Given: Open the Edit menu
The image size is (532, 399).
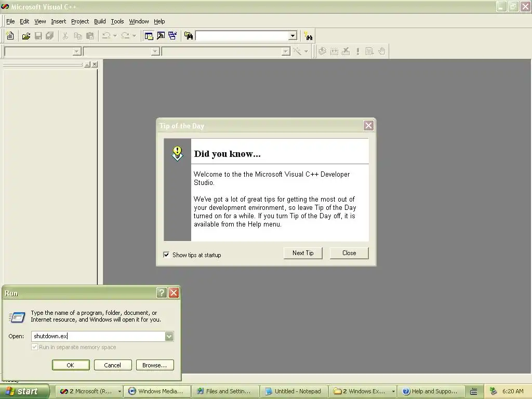Looking at the screenshot, I should point(24,21).
